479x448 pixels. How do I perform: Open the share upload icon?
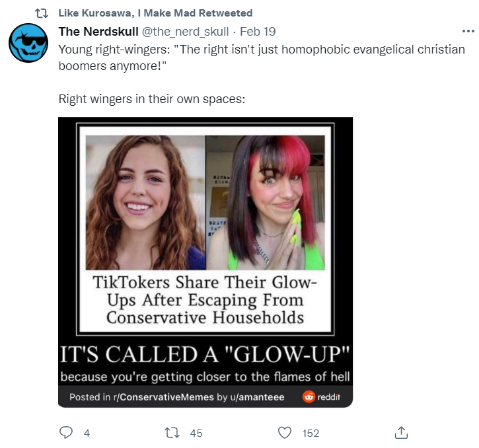click(401, 432)
